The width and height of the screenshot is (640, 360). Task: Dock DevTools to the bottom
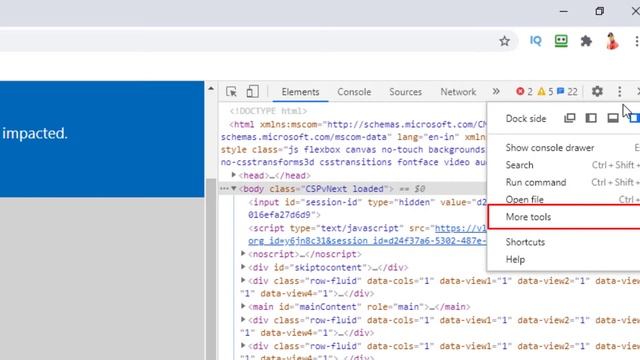pos(613,118)
